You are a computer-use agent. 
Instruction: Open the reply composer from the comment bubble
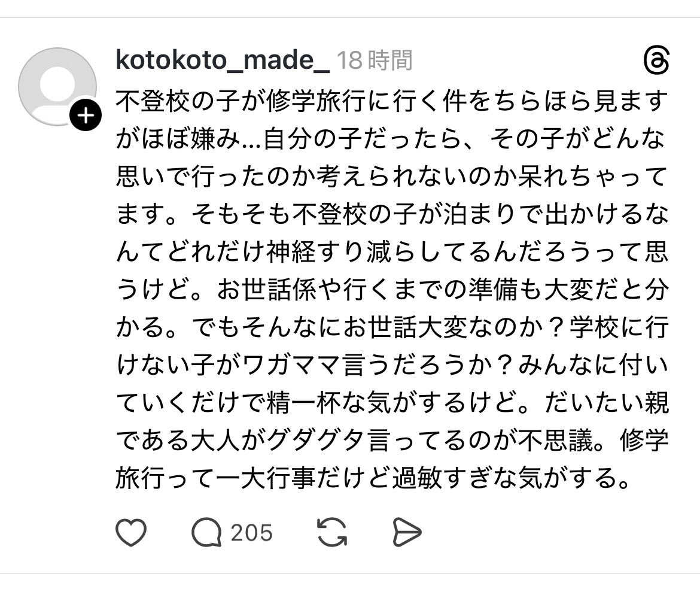[x=206, y=530]
